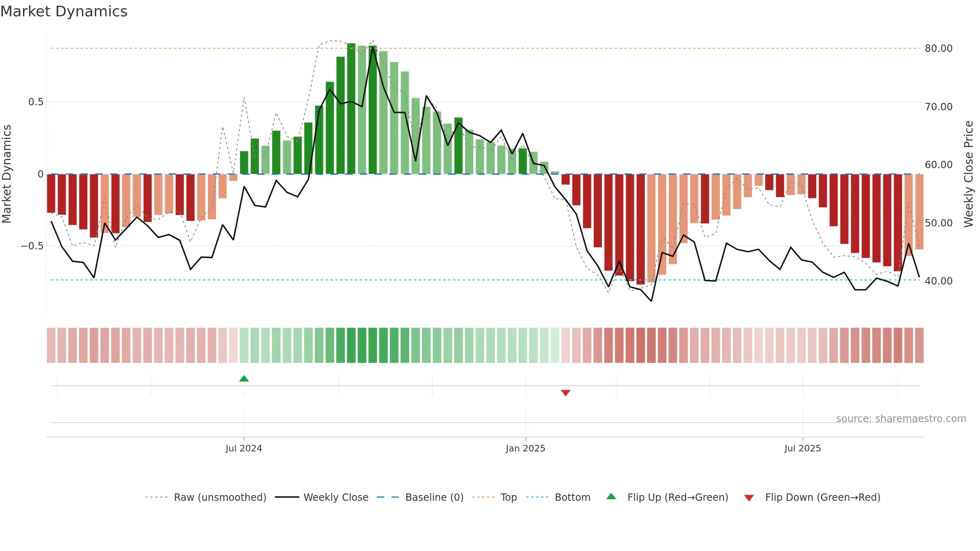
Task: Click the red Flip Down triangle marker
Action: point(566,393)
